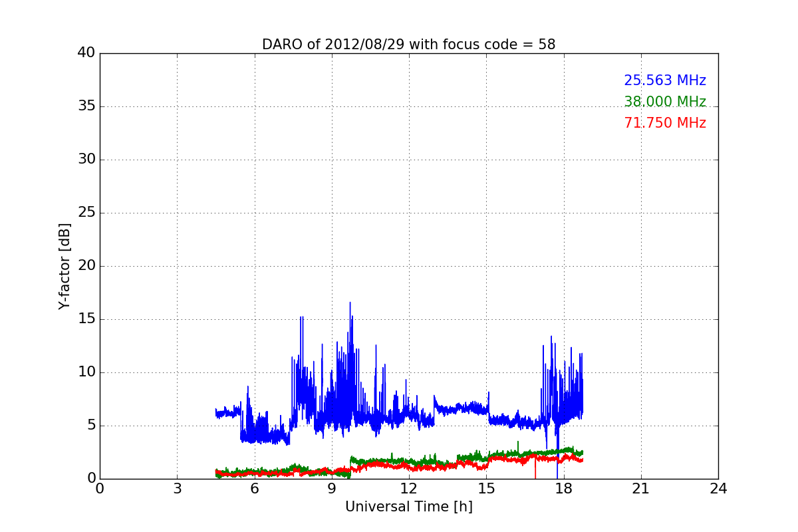Image resolution: width=798 pixels, height=532 pixels.
Task: Click the x-axis tick label 9
Action: [332, 489]
